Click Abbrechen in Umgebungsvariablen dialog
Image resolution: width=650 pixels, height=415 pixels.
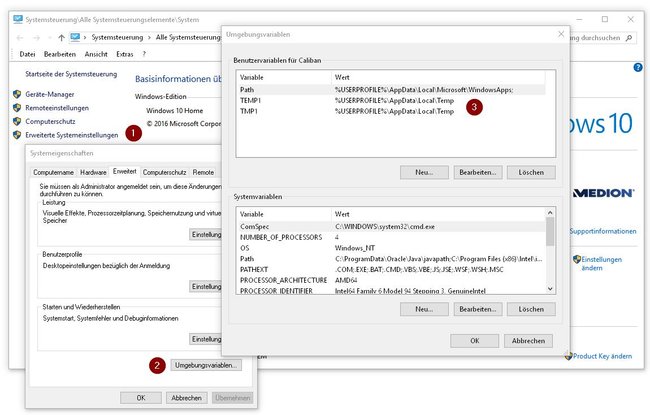(528, 340)
